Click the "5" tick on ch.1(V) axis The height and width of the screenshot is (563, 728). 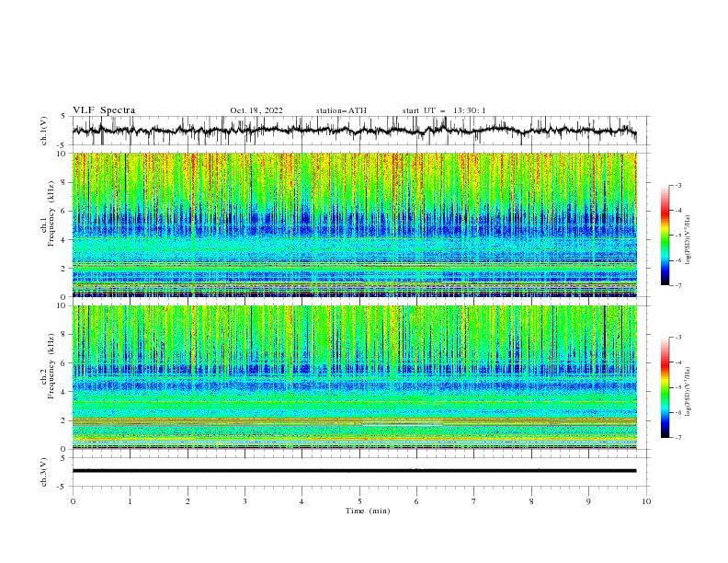click(x=64, y=117)
